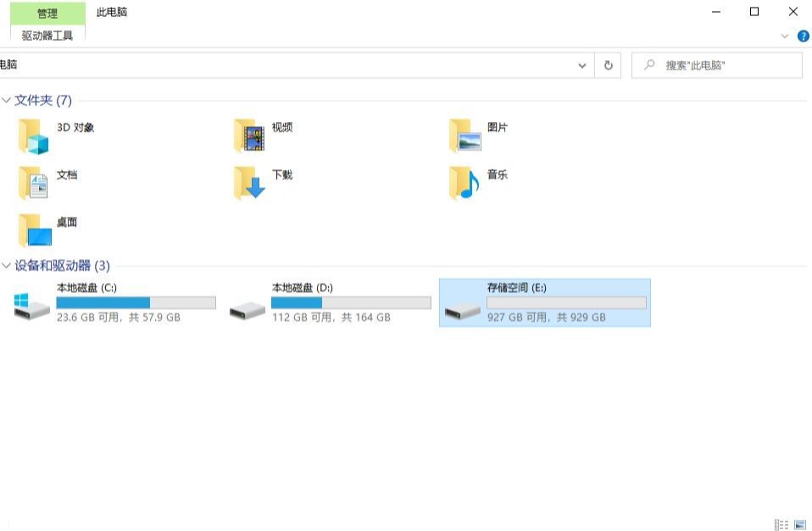Viewport: 812px width, 531px height.
Task: Switch to large icons view layout
Action: point(800,525)
